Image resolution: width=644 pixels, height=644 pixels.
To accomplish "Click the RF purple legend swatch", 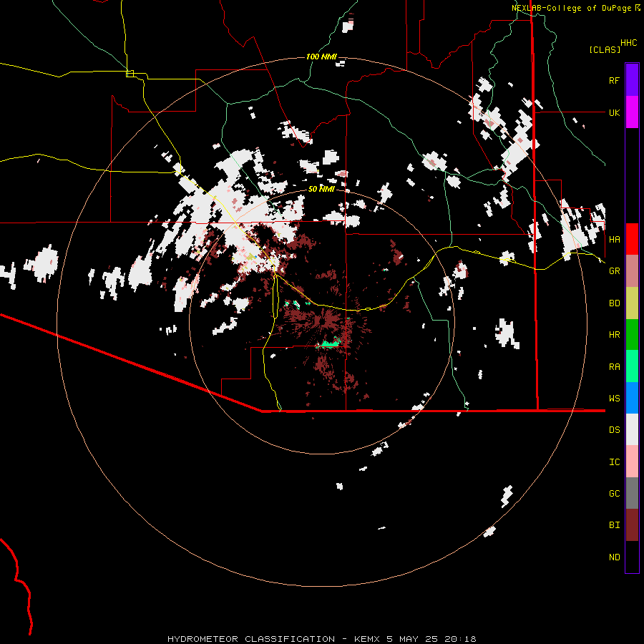I will pos(632,80).
